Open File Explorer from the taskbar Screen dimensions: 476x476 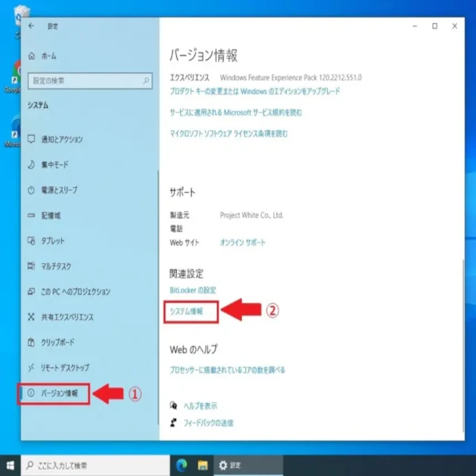[x=203, y=466]
